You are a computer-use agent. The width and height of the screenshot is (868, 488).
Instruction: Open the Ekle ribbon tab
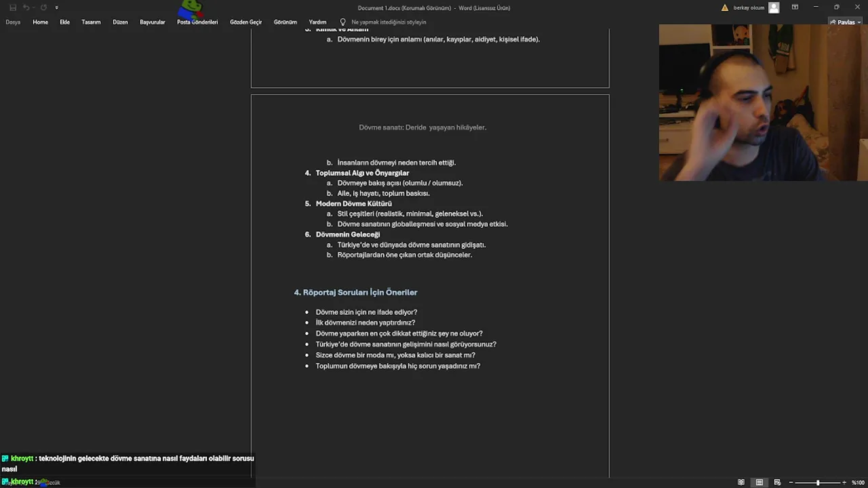point(64,22)
